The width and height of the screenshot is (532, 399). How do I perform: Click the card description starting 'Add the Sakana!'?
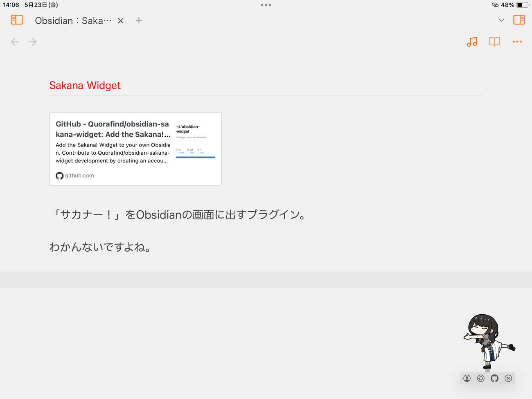click(x=113, y=153)
